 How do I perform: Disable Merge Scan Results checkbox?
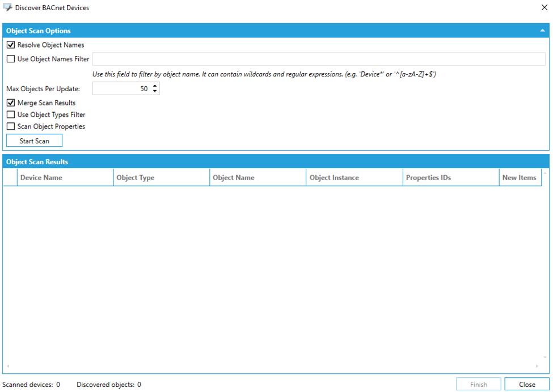click(x=11, y=103)
